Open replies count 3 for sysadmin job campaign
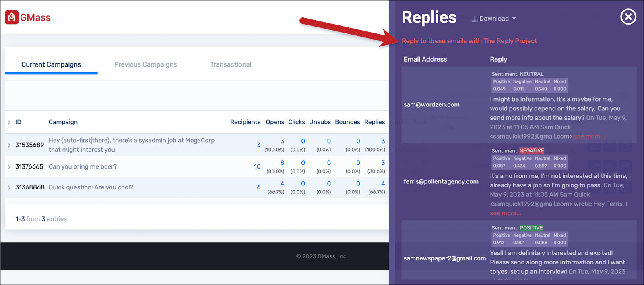Screen dimensions: 644x285 click(x=383, y=141)
